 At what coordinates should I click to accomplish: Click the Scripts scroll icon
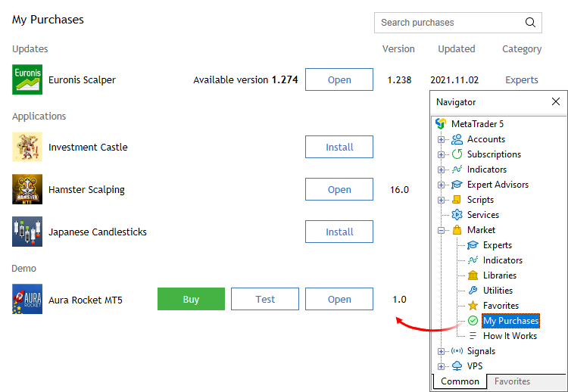click(x=457, y=200)
